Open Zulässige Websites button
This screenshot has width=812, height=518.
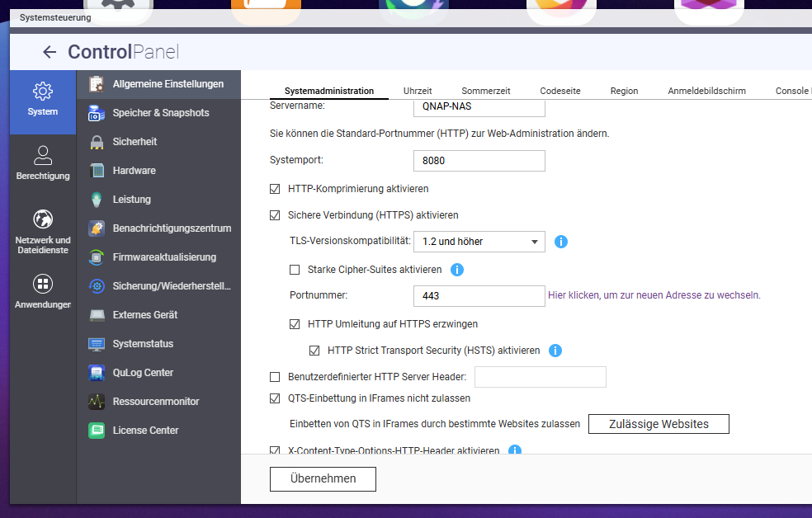[659, 424]
